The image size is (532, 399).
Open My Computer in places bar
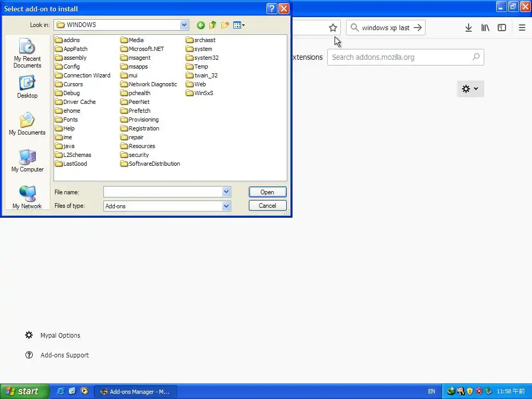click(27, 161)
